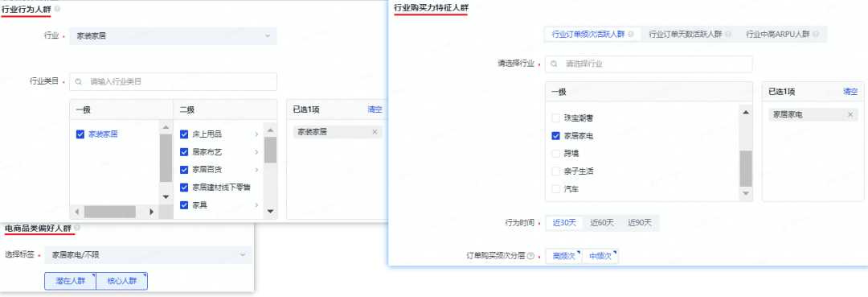The height and width of the screenshot is (297, 868).
Task: Check the 珠宝潮奢 industry option
Action: click(556, 118)
